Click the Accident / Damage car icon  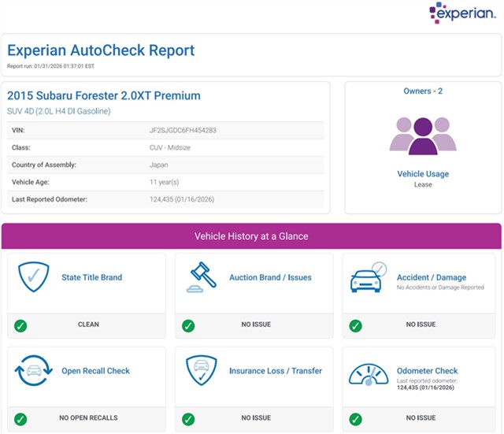369,277
